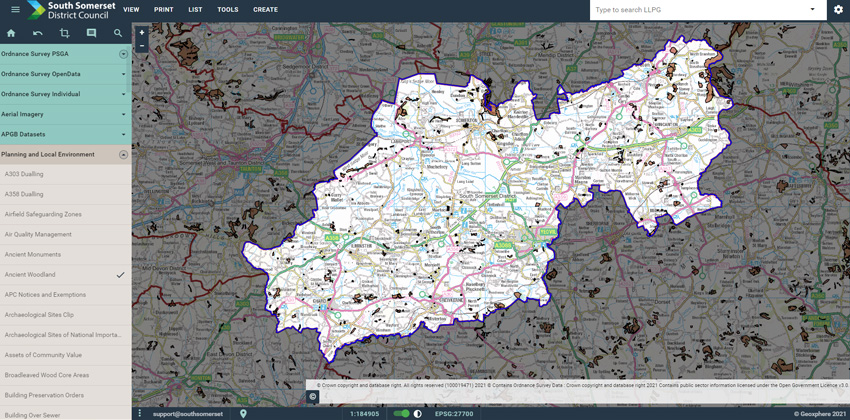850x420 pixels.
Task: Toggle the green switch in status bar
Action: (x=402, y=413)
